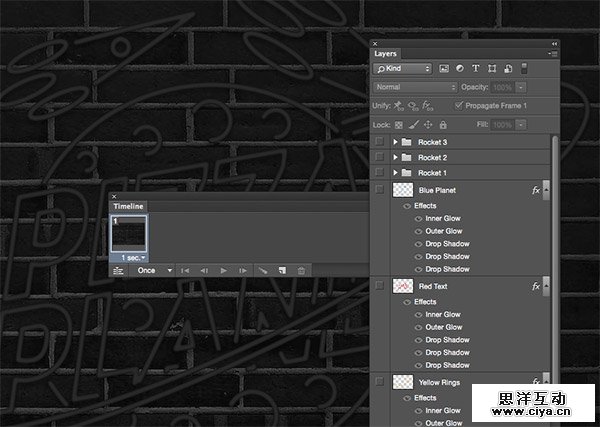
Task: Click the pixel layer filter icon
Action: [x=444, y=69]
